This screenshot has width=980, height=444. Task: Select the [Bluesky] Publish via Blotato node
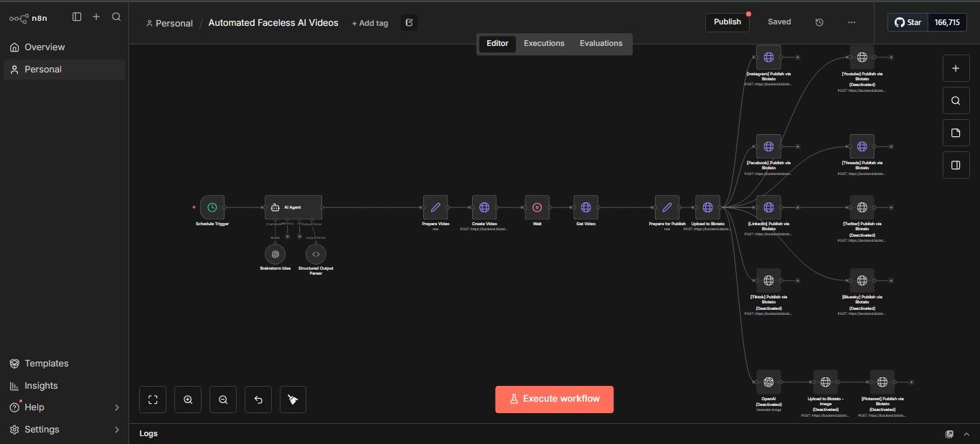pos(862,280)
